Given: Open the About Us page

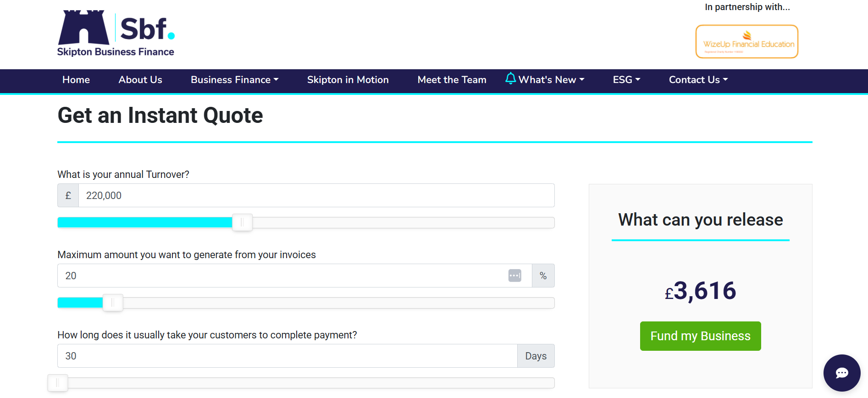Looking at the screenshot, I should (x=140, y=80).
